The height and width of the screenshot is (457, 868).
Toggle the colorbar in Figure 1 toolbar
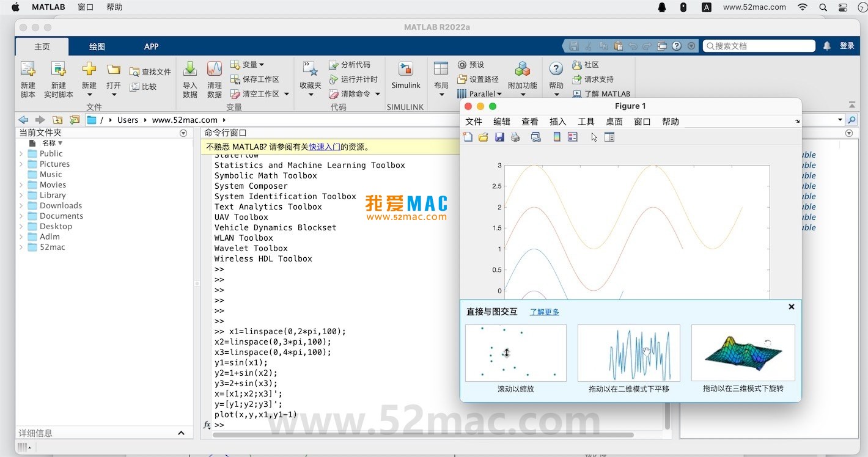557,137
